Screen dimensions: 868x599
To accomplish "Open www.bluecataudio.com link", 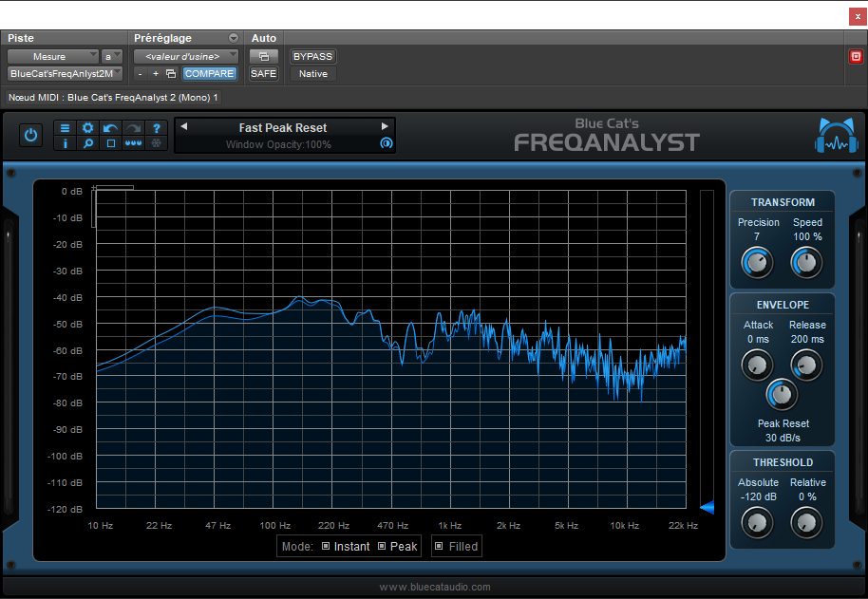I will tap(435, 587).
